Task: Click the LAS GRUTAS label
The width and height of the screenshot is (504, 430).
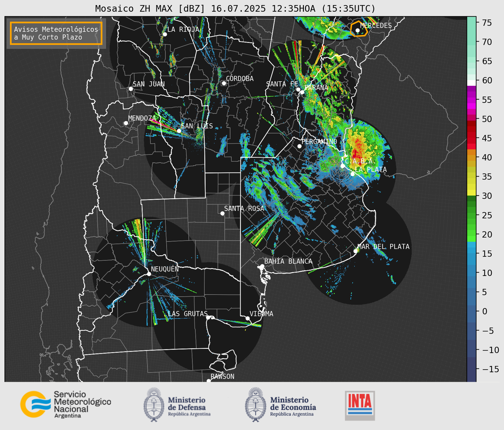Action: [x=188, y=314]
